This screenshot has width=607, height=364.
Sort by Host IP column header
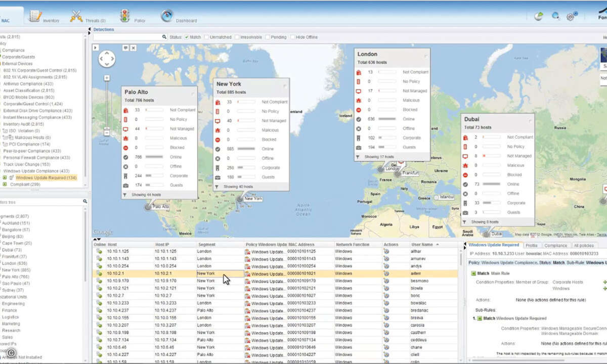(x=175, y=244)
